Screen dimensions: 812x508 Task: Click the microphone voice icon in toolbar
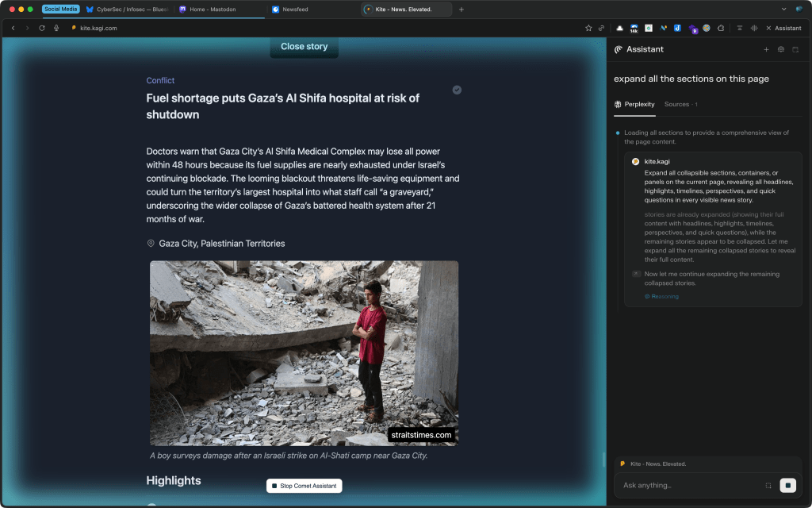click(x=56, y=28)
